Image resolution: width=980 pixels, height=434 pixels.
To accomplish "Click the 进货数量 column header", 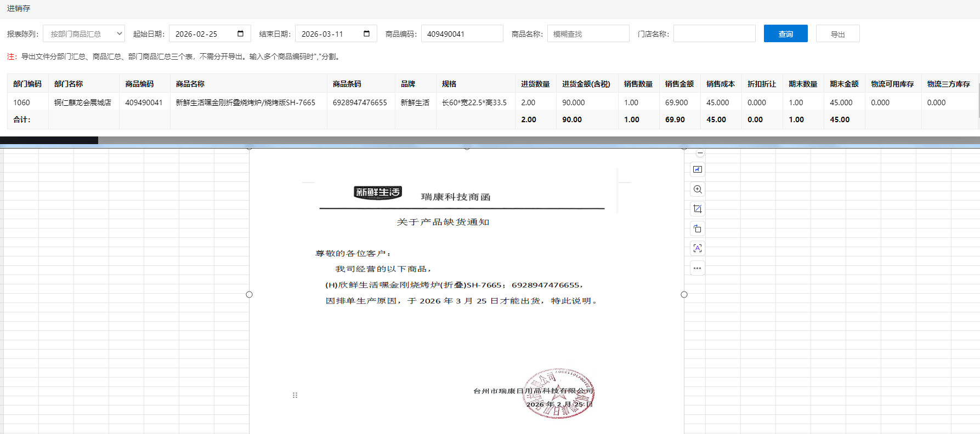I will coord(535,84).
